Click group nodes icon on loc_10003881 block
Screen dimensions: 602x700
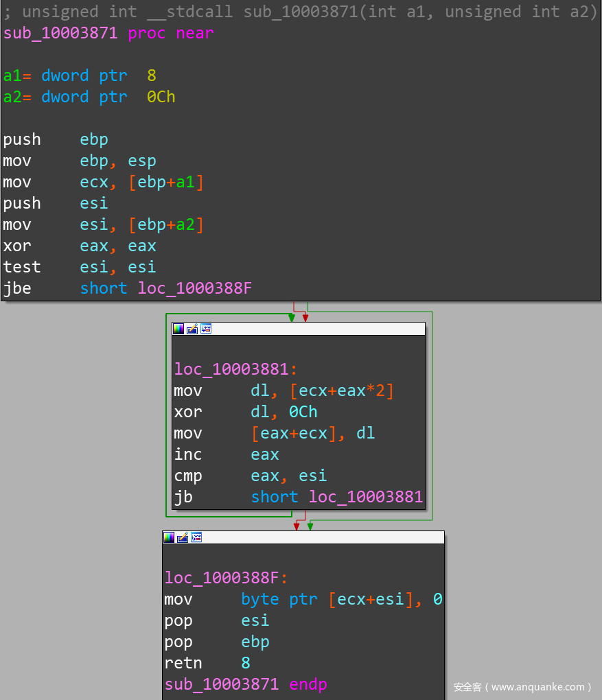pos(205,329)
